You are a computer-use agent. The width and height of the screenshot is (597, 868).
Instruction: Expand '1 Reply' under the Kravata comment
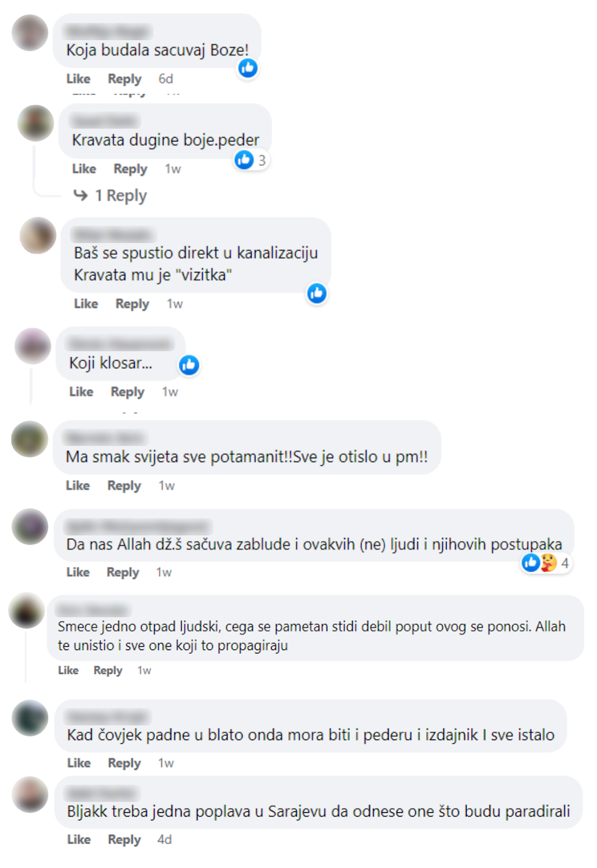click(x=110, y=195)
